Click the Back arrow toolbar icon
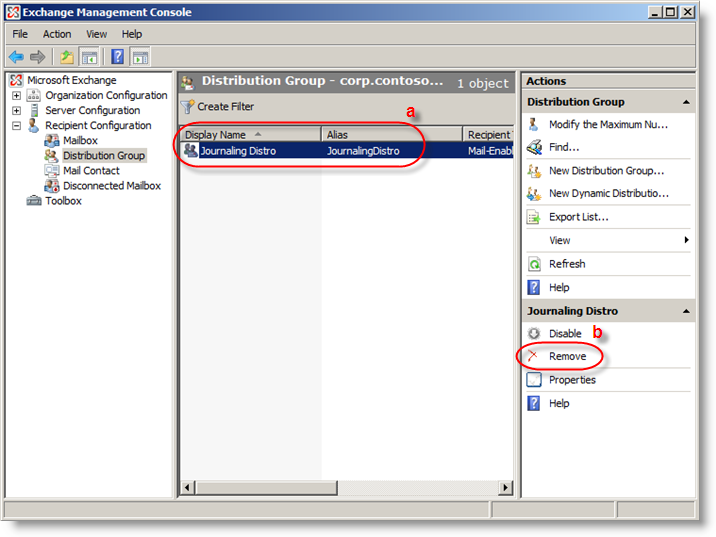716x537 pixels. tap(16, 57)
